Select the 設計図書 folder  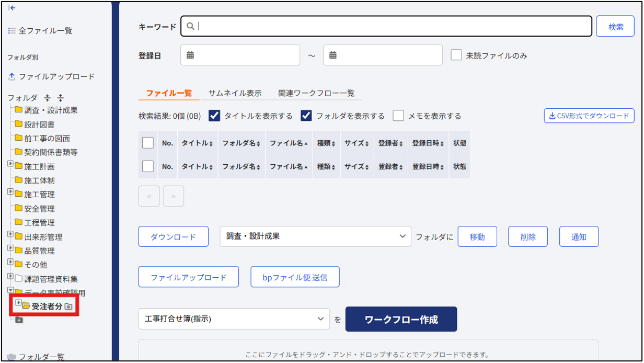[x=34, y=124]
